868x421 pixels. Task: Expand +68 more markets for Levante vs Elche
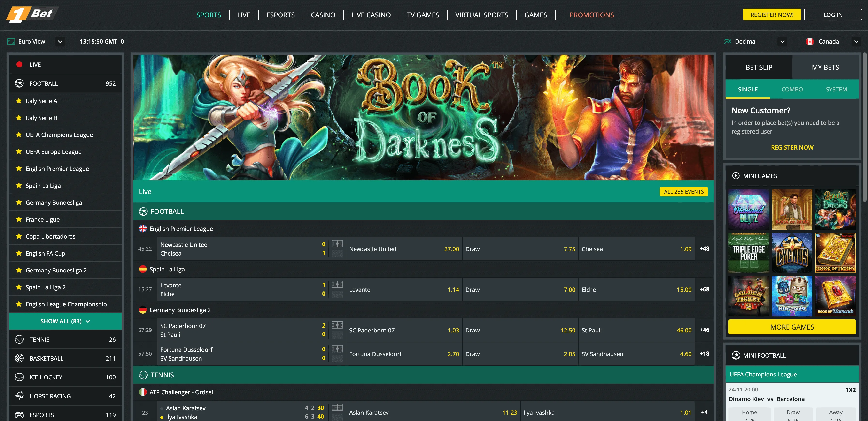pos(704,289)
